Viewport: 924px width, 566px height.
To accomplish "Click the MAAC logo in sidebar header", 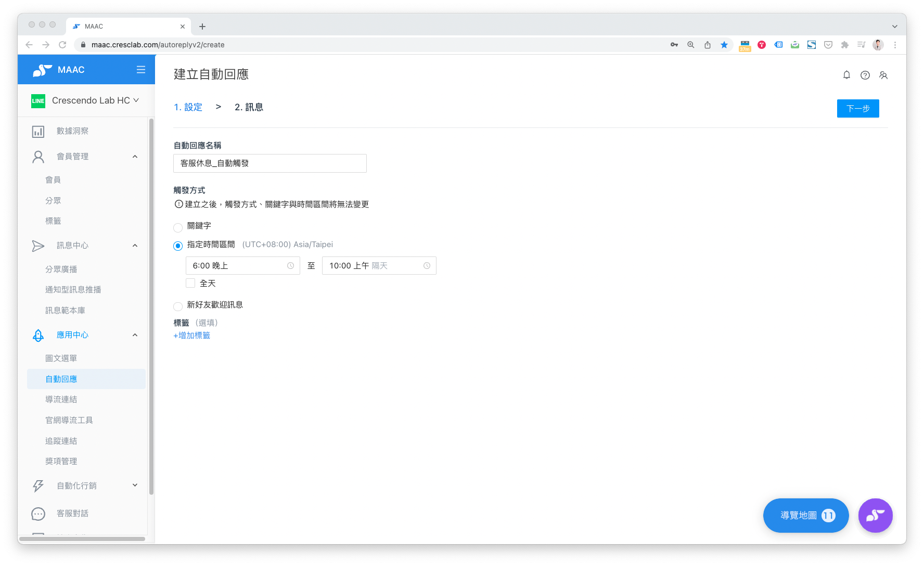I will tap(58, 70).
